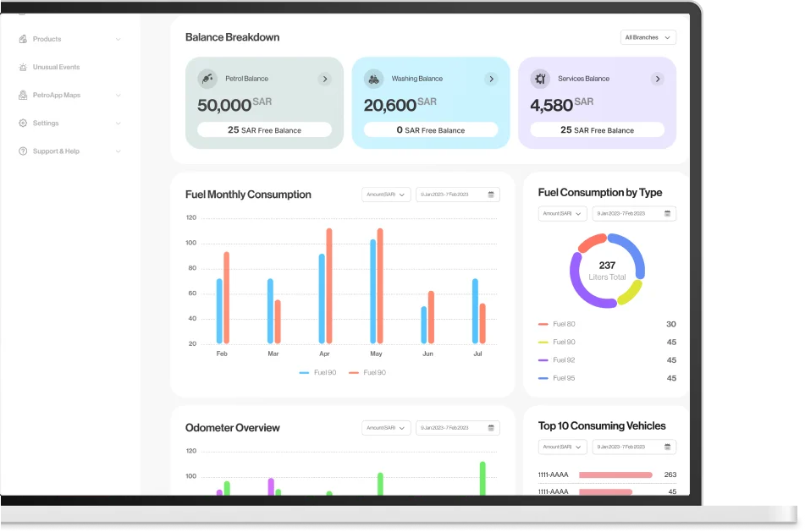805x532 pixels.
Task: Open Amount (SAR) dropdown in Fuel Monthly Consumption
Action: point(386,195)
